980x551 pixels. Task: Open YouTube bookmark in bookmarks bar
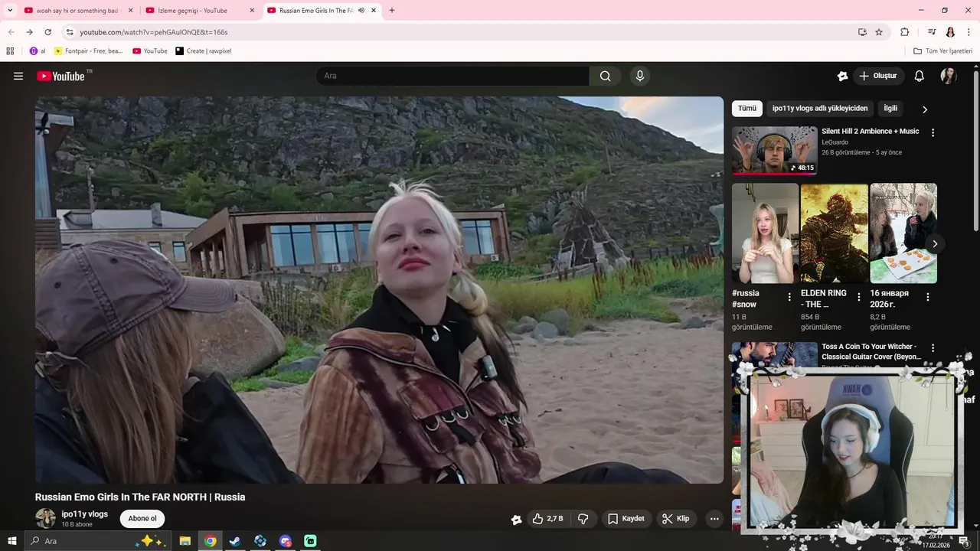[x=149, y=51]
